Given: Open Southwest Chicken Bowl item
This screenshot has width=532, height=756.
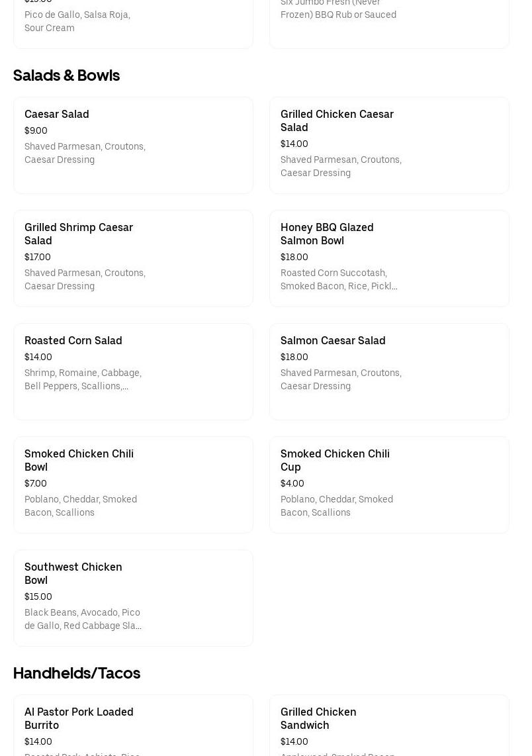Looking at the screenshot, I should pos(133,598).
